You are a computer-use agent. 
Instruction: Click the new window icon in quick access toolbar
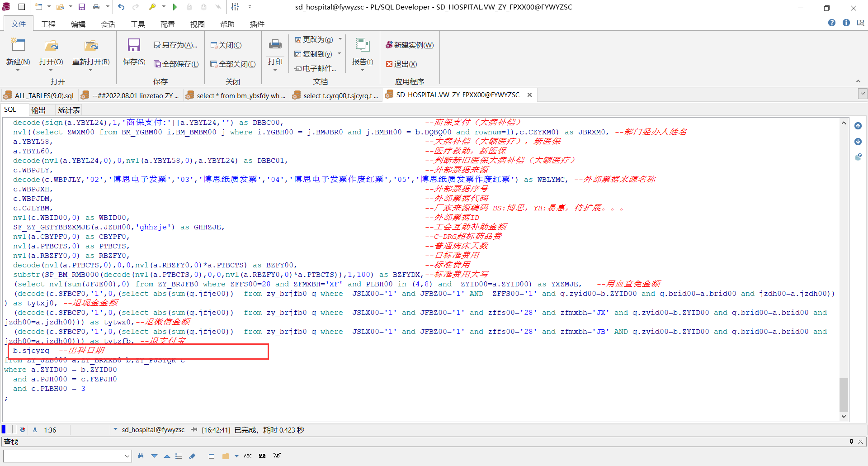pos(39,7)
